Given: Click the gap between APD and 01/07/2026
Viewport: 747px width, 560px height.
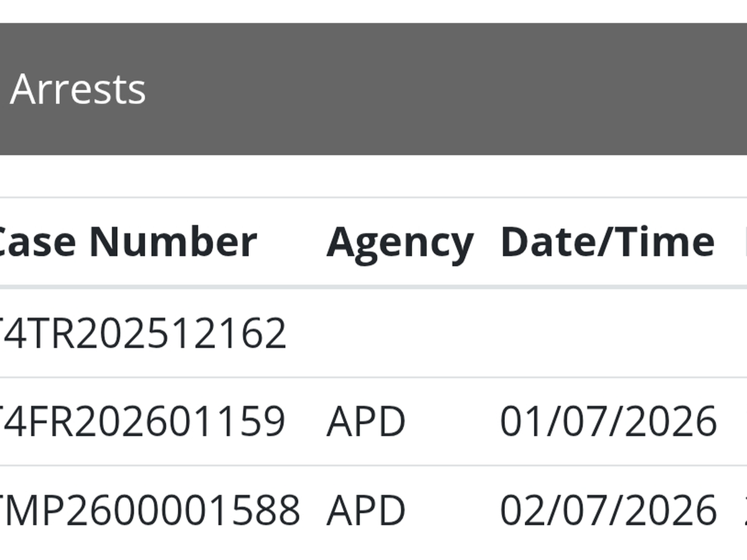Looking at the screenshot, I should (x=453, y=421).
